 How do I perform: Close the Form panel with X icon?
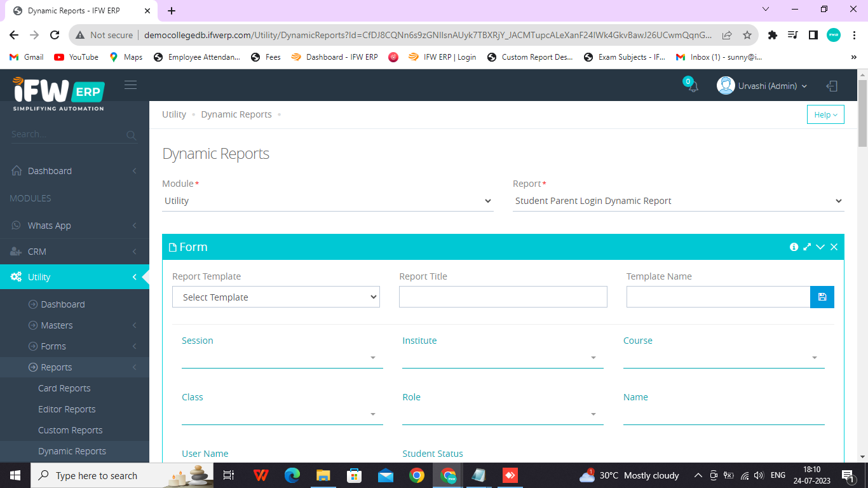pyautogui.click(x=834, y=247)
